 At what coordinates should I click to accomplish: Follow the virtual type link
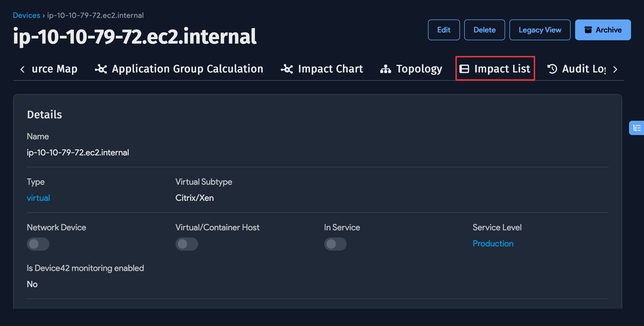tap(38, 198)
